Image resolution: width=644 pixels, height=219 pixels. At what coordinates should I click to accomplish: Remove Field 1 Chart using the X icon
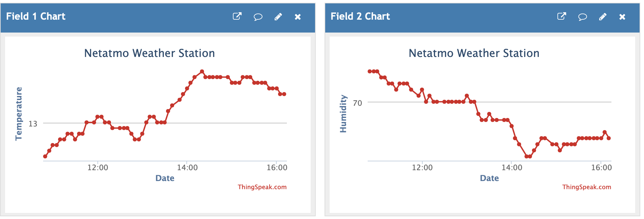tap(298, 17)
